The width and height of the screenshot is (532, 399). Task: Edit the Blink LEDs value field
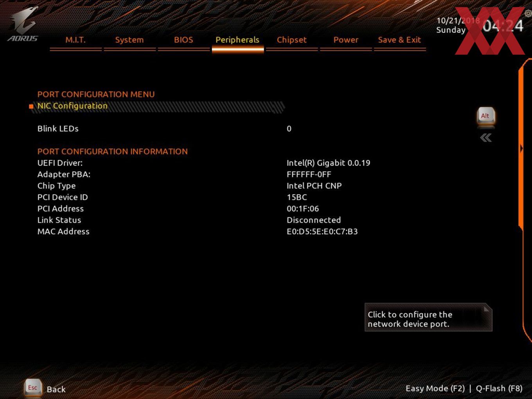click(x=289, y=129)
